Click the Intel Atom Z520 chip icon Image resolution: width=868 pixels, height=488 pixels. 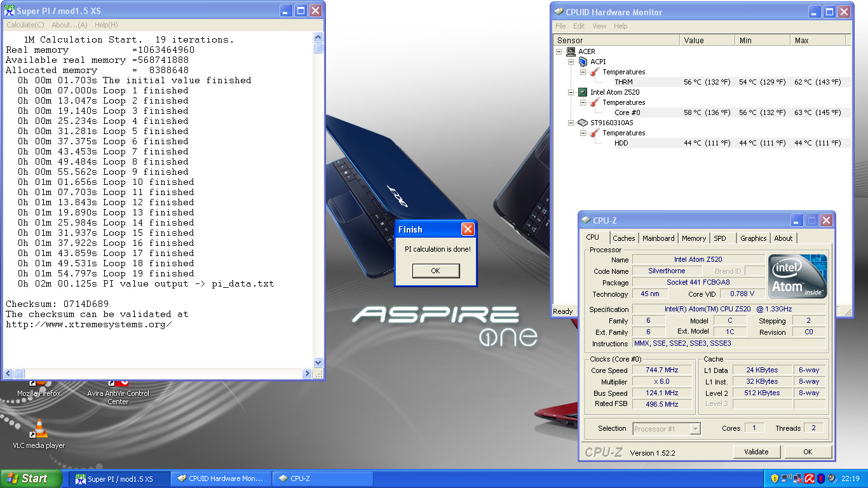(583, 92)
